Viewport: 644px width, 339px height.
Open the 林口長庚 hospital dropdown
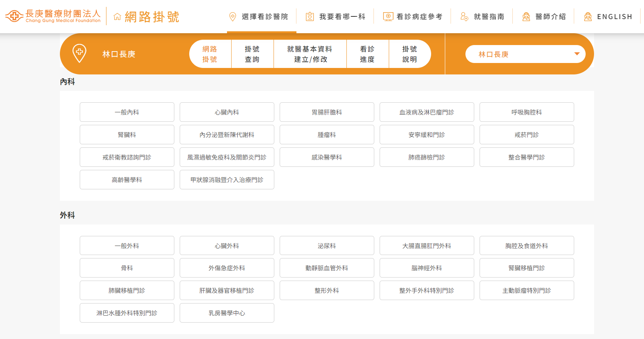click(525, 54)
